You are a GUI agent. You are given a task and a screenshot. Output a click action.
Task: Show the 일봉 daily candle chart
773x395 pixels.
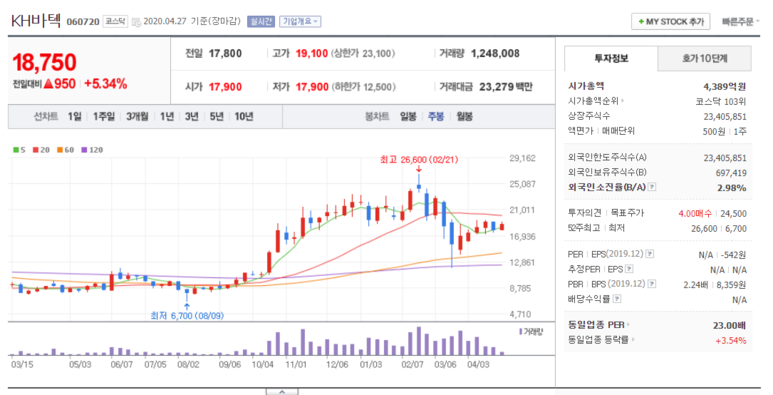(x=408, y=117)
